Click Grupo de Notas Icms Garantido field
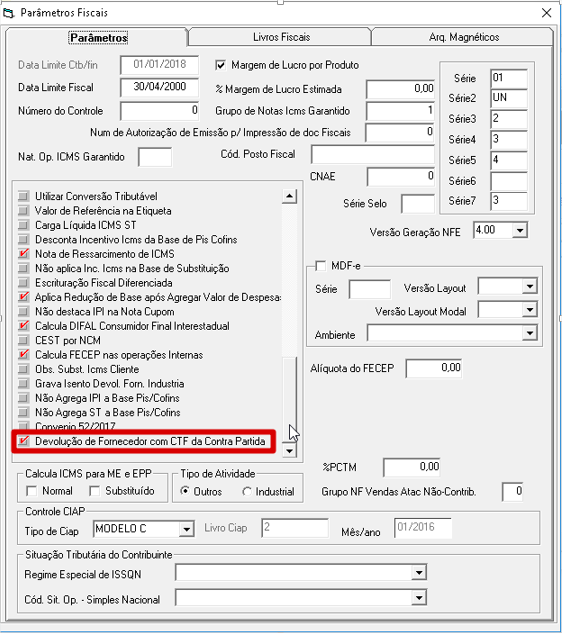This screenshot has width=562, height=633. pos(400,111)
